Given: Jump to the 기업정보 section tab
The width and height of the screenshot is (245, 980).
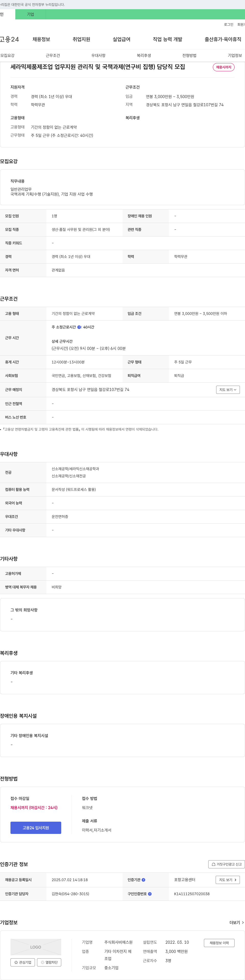Looking at the screenshot, I should [x=235, y=55].
